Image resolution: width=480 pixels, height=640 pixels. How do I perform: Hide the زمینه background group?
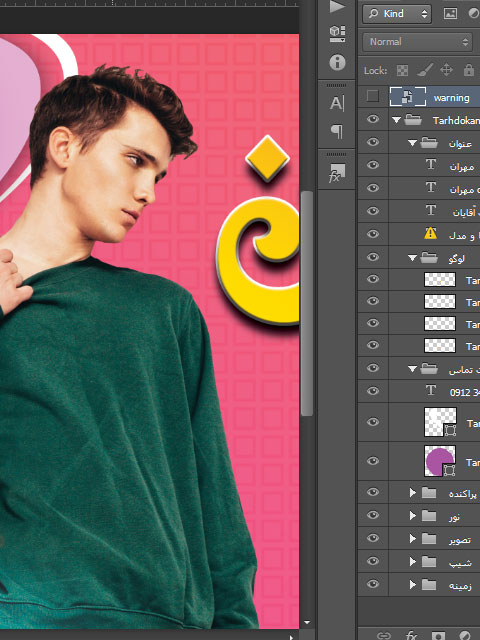coord(373,584)
